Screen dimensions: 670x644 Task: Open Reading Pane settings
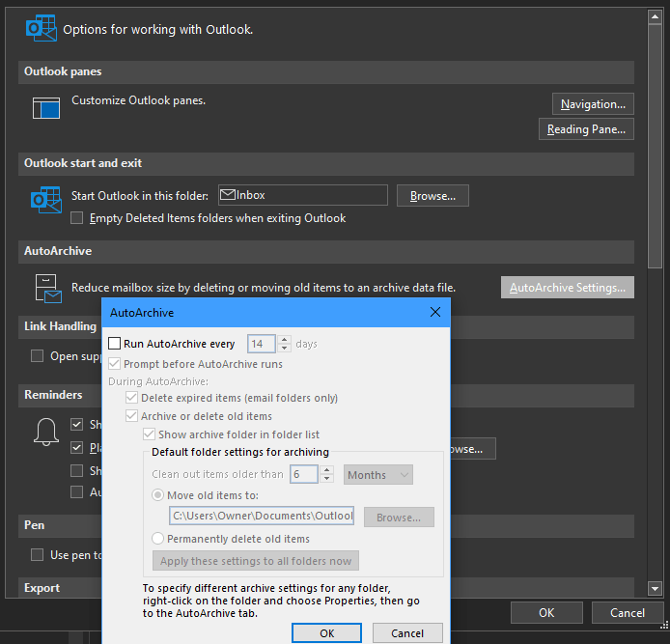[x=586, y=129]
